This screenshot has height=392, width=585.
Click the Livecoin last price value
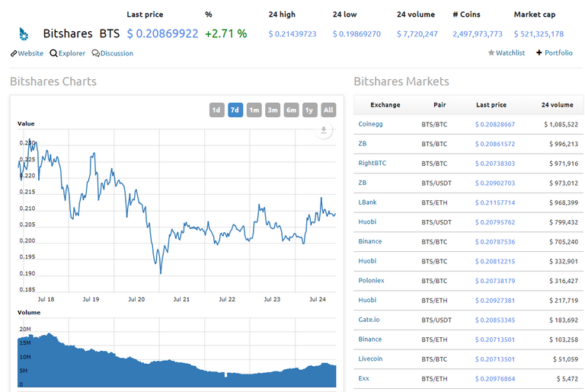pyautogui.click(x=495, y=359)
